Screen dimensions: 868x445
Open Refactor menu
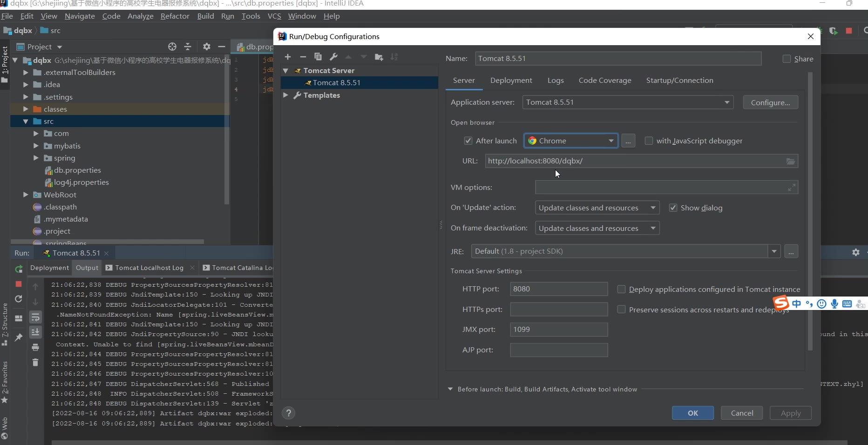(x=175, y=16)
